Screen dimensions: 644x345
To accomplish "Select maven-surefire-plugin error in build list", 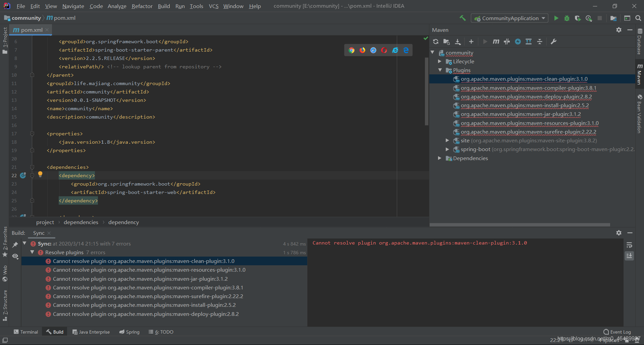I will (148, 296).
